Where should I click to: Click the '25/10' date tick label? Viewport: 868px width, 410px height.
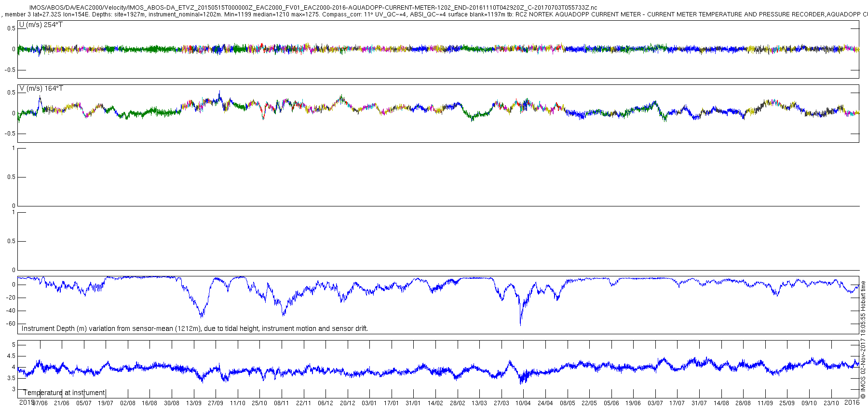259,403
